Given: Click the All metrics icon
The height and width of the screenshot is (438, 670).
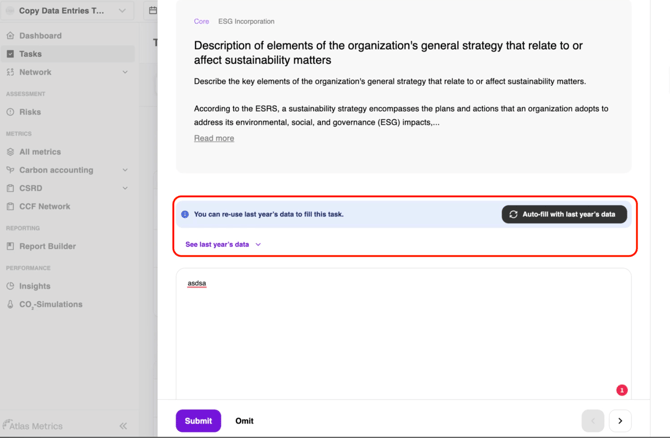Looking at the screenshot, I should pos(10,152).
